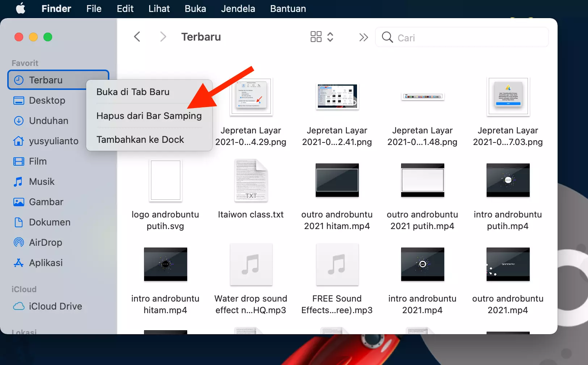Open the AirDrop sidebar icon
588x365 pixels.
click(18, 242)
